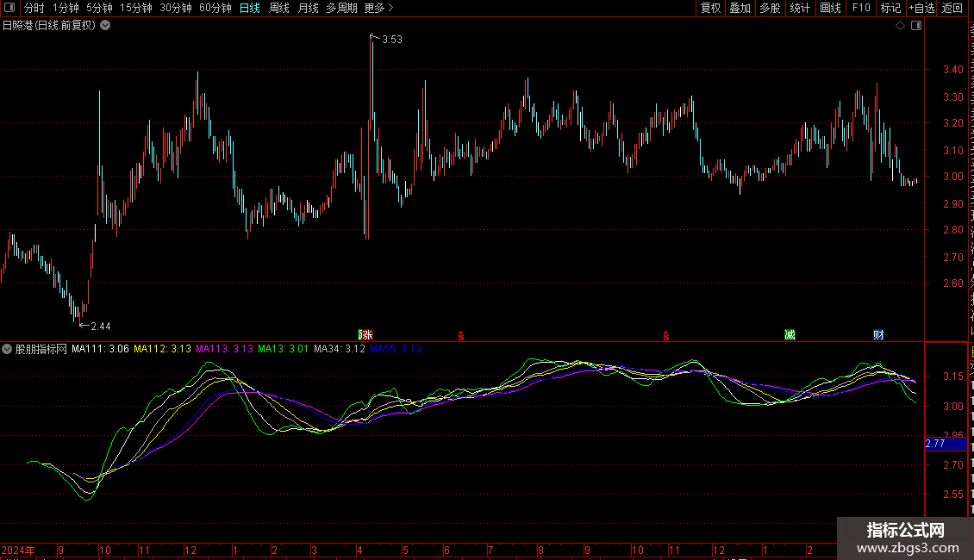Click the green 减 event marker
The width and height of the screenshot is (974, 560).
click(790, 335)
